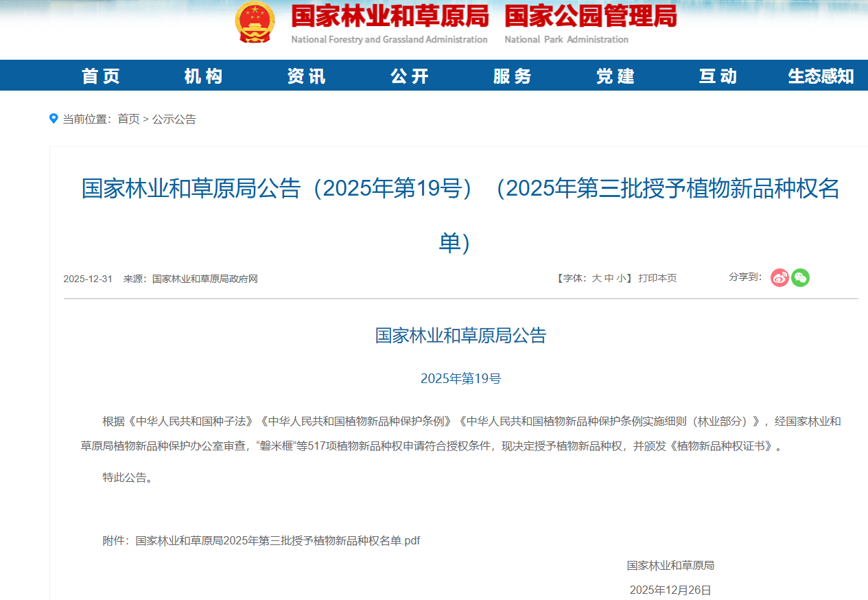Open the 生态感知 navigation item

click(821, 76)
